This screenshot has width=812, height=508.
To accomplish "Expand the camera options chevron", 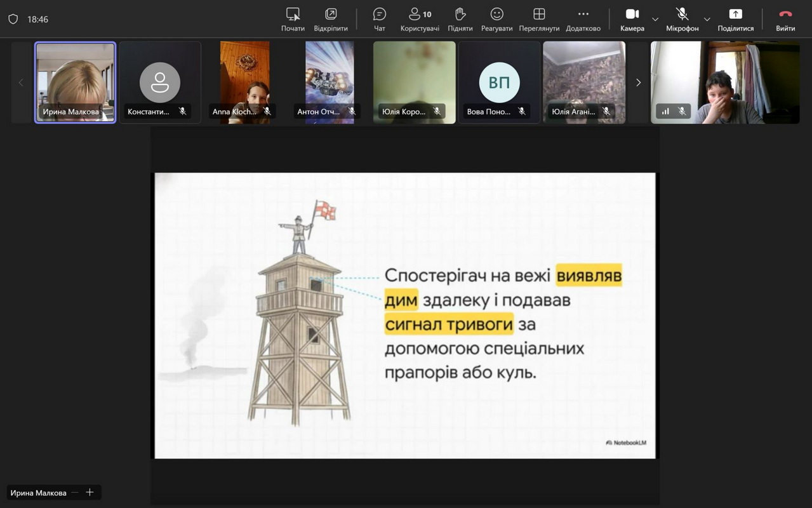I will (655, 20).
